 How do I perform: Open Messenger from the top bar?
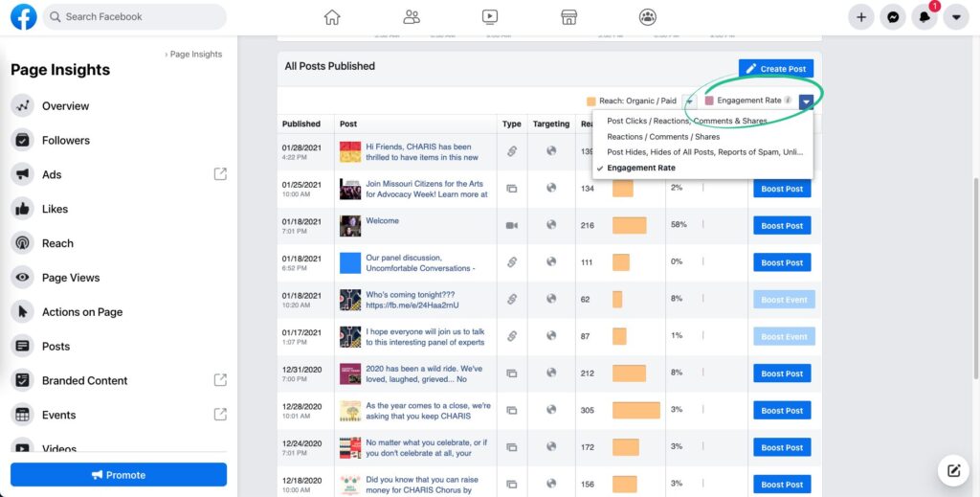click(893, 17)
